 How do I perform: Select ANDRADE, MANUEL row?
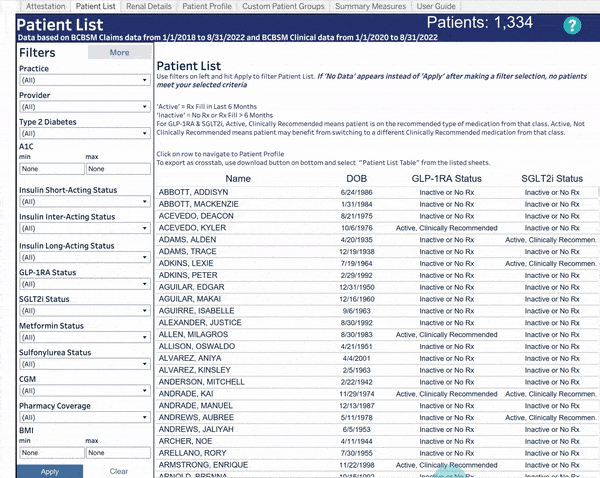tap(377, 406)
